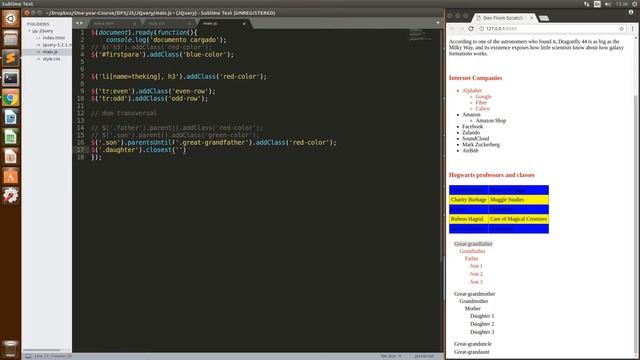640x360 pixels.
Task: Open LibreOffice Impress from the dock
Action: click(x=11, y=157)
